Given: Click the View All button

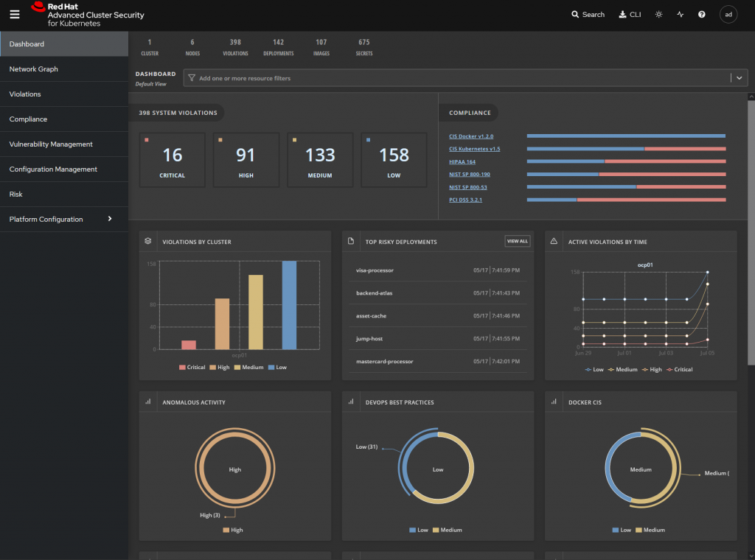Looking at the screenshot, I should click(x=517, y=241).
